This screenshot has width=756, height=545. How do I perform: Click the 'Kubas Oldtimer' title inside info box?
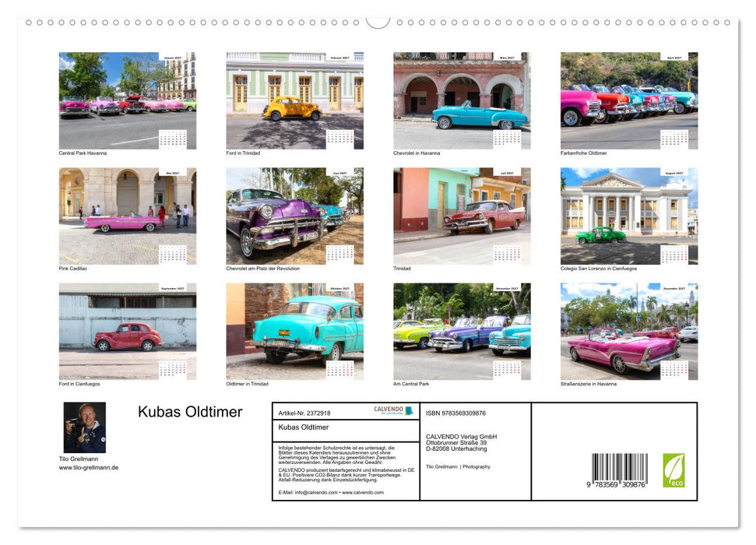coord(304,427)
